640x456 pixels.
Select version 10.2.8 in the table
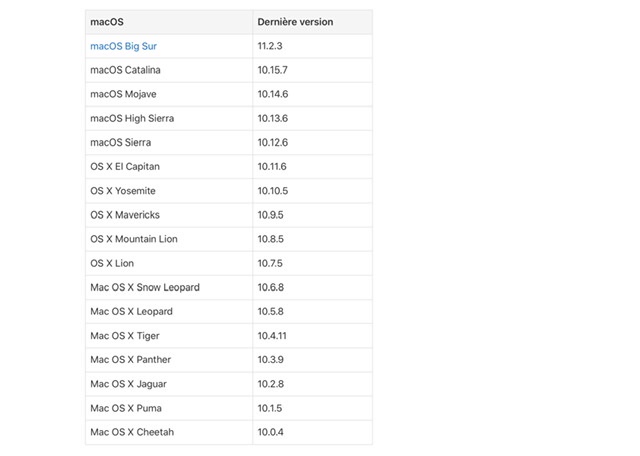point(270,384)
